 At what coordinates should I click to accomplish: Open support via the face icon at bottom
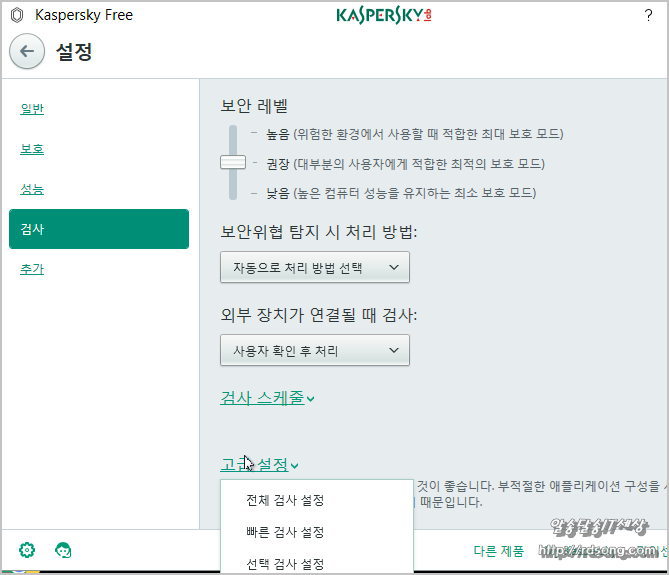(63, 550)
